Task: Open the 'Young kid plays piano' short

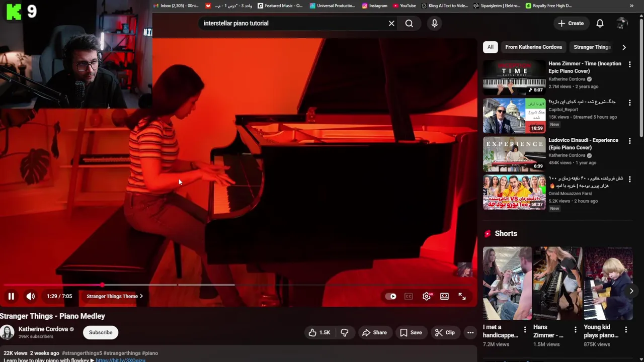Action: (x=608, y=283)
